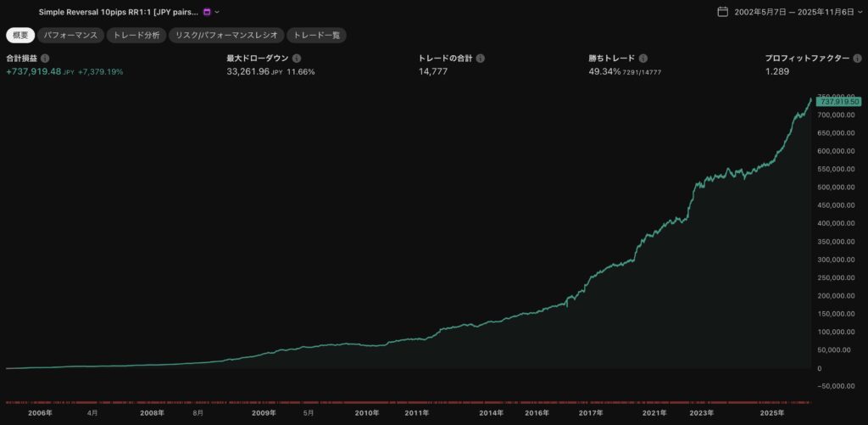Click the info icon beside 勝ちトレード

(643, 59)
